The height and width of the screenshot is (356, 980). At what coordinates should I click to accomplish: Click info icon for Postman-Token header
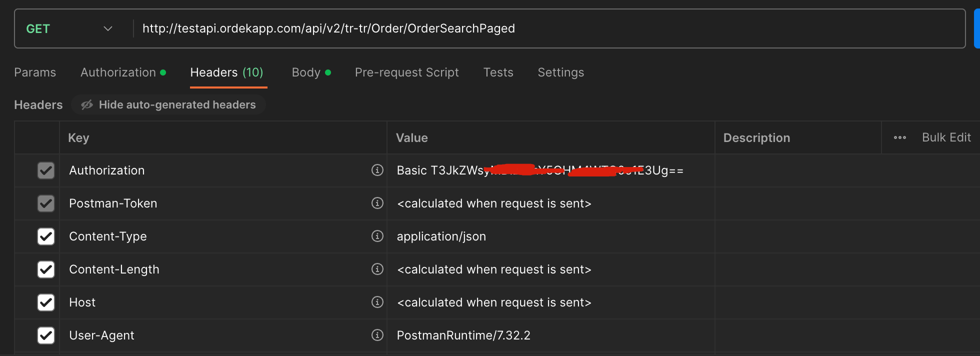point(377,203)
